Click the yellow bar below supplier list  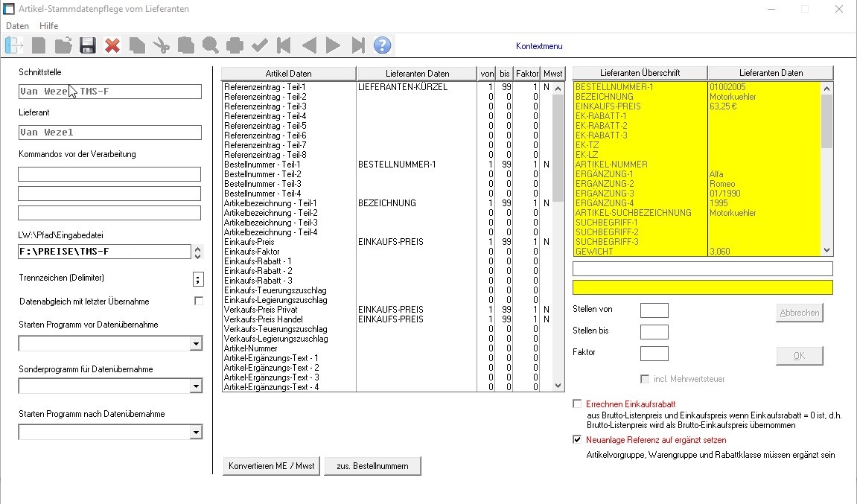click(x=703, y=287)
